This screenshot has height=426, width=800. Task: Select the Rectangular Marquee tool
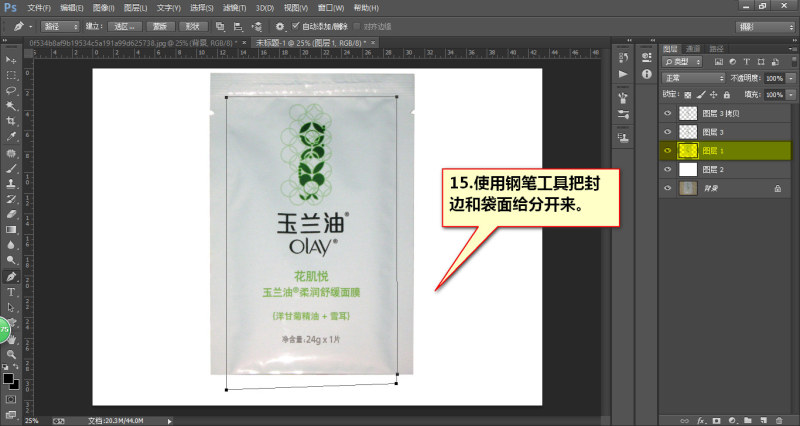coord(11,76)
